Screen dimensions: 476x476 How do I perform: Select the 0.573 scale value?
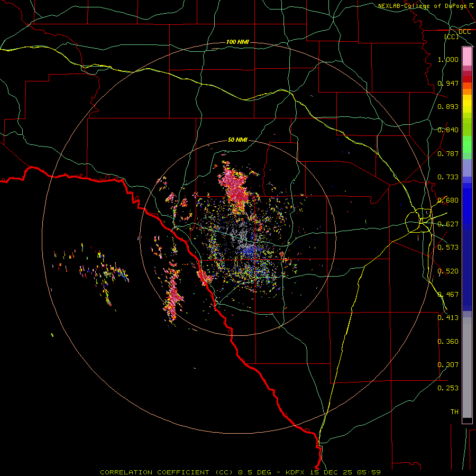pos(448,248)
